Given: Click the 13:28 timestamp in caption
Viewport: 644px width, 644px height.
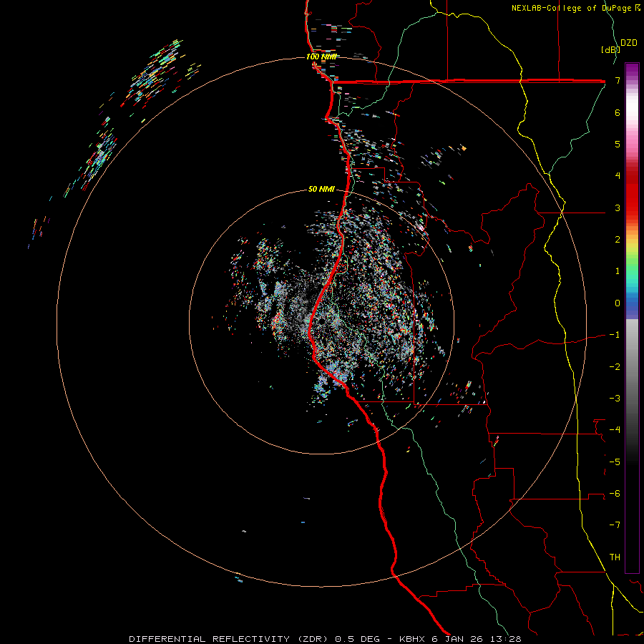Looking at the screenshot, I should [x=506, y=639].
